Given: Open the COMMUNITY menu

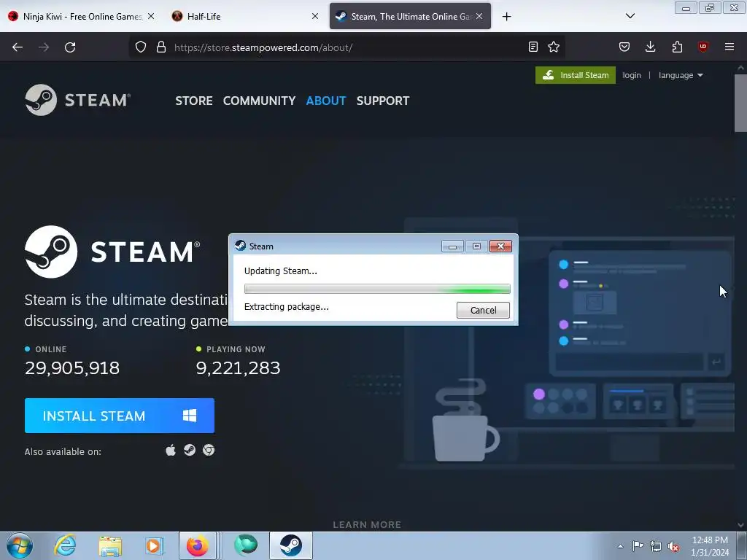Looking at the screenshot, I should 259,101.
